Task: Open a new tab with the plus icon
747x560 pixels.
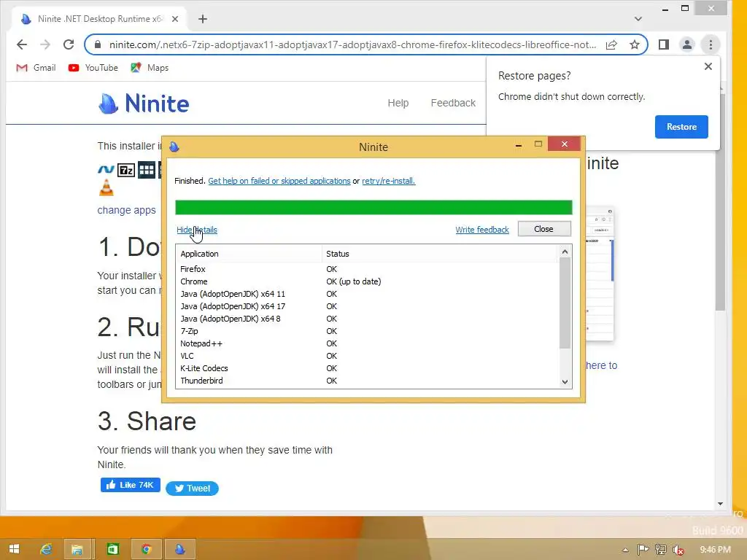Action: [203, 19]
